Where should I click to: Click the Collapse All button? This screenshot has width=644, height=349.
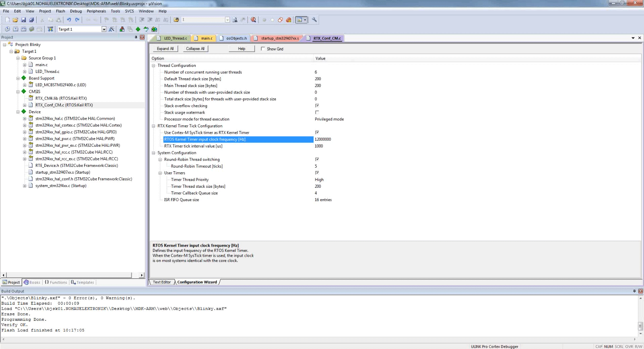coord(195,49)
